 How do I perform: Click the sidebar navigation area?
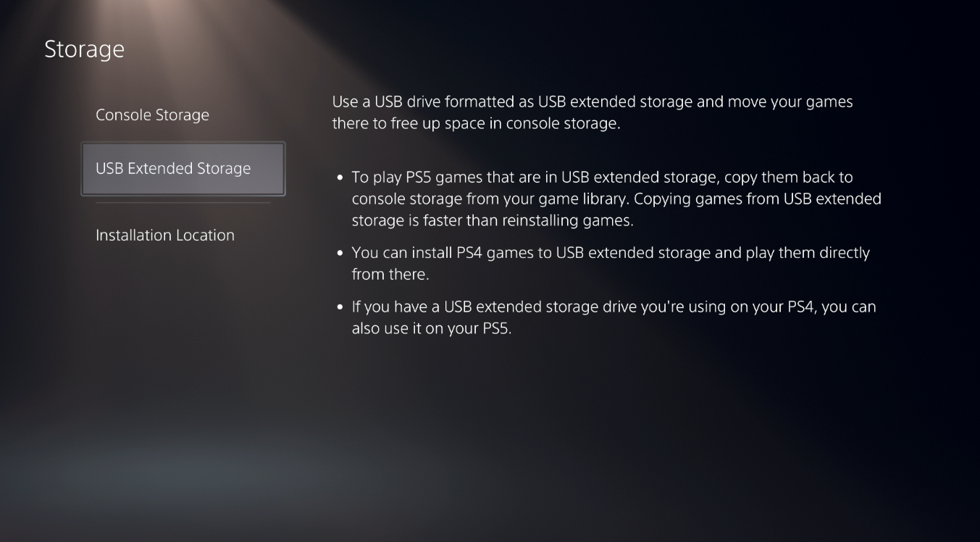tap(181, 174)
